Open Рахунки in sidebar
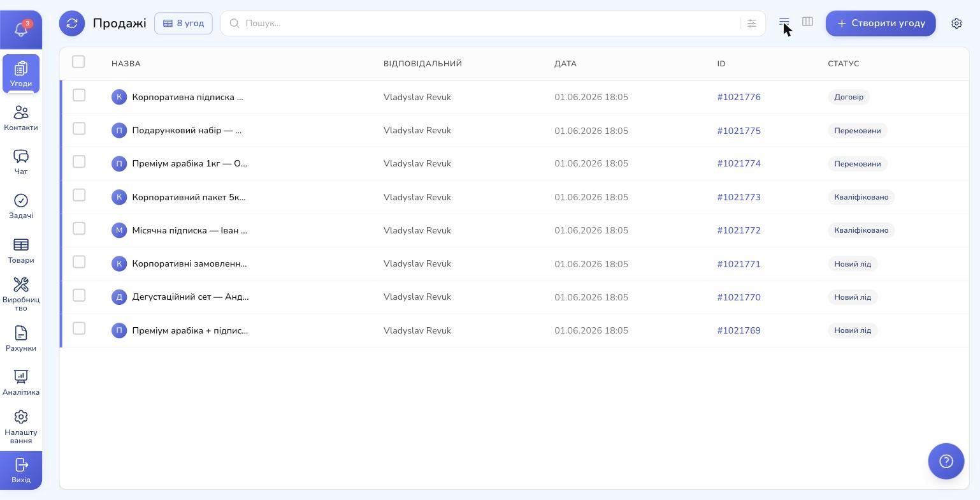This screenshot has height=500, width=980. coord(21,339)
